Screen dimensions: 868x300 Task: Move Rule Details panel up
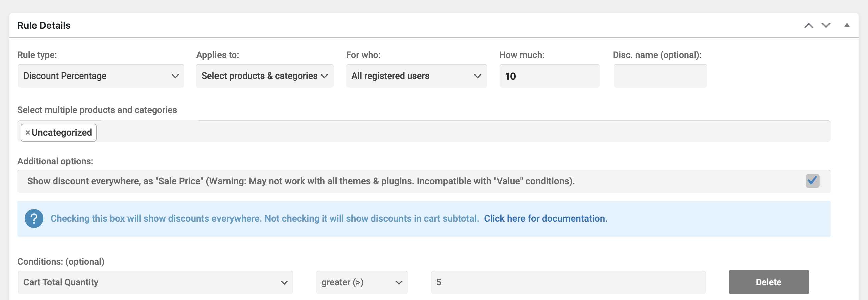click(808, 26)
